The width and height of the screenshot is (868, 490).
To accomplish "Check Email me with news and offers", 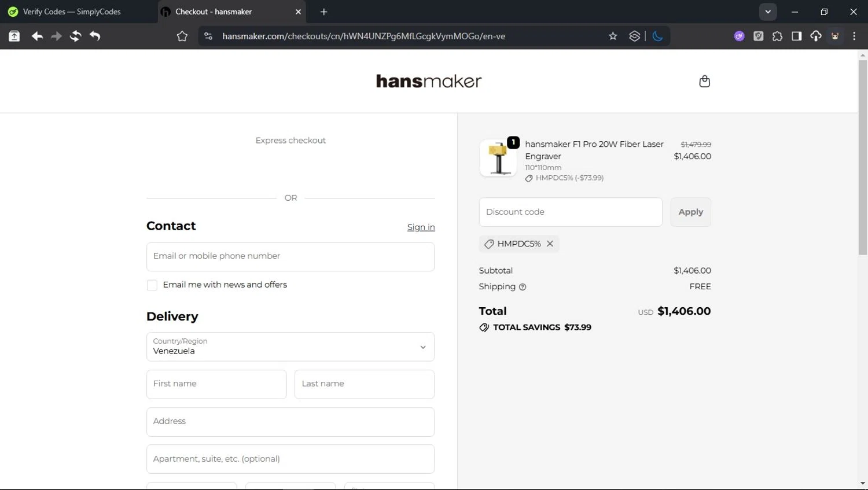I will [x=152, y=285].
